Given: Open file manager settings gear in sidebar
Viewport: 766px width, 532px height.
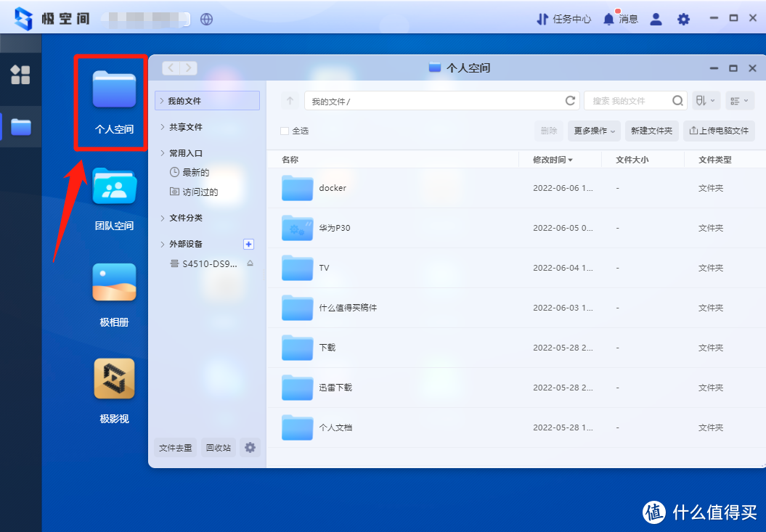Looking at the screenshot, I should click(250, 448).
